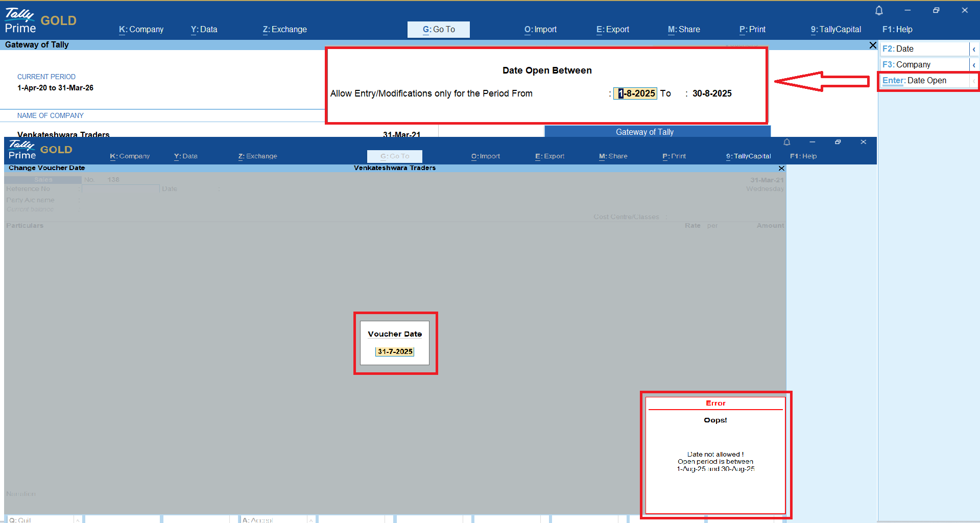Screen dimensions: 980x523
Task: Open the Z: Exchange menu
Action: coord(284,30)
